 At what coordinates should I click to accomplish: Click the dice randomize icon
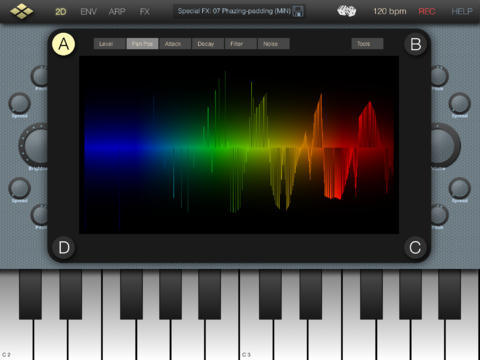[x=347, y=11]
